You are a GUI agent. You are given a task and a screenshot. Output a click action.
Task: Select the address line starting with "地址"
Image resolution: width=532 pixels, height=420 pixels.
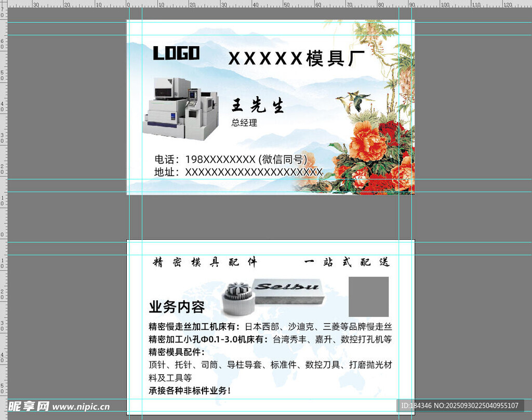[238, 172]
